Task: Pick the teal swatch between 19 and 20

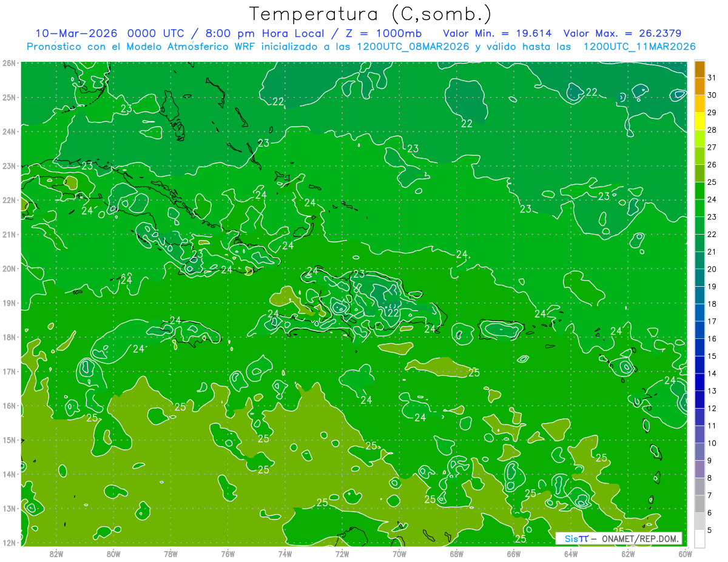Action: [699, 278]
